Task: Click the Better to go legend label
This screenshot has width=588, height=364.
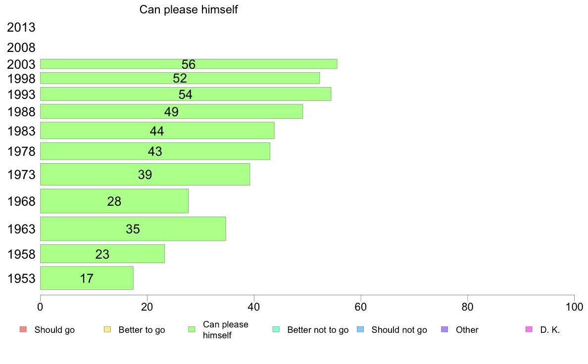Action: 142,330
